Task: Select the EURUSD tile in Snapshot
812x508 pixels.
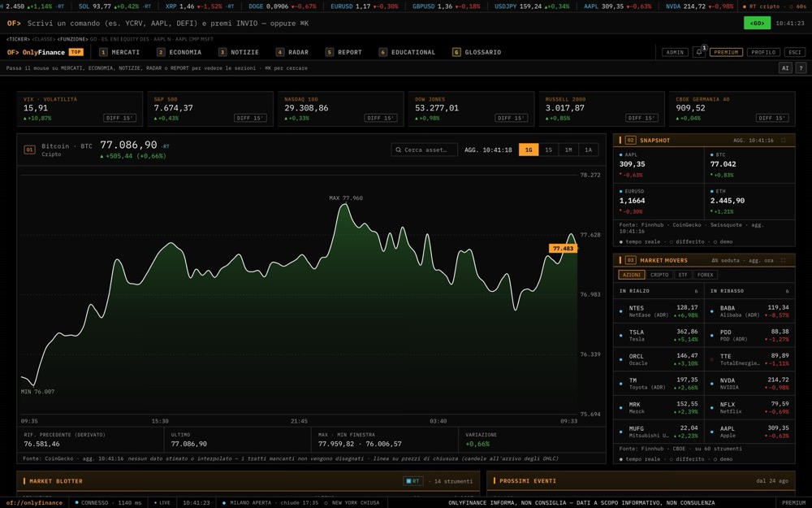Action: [x=659, y=201]
